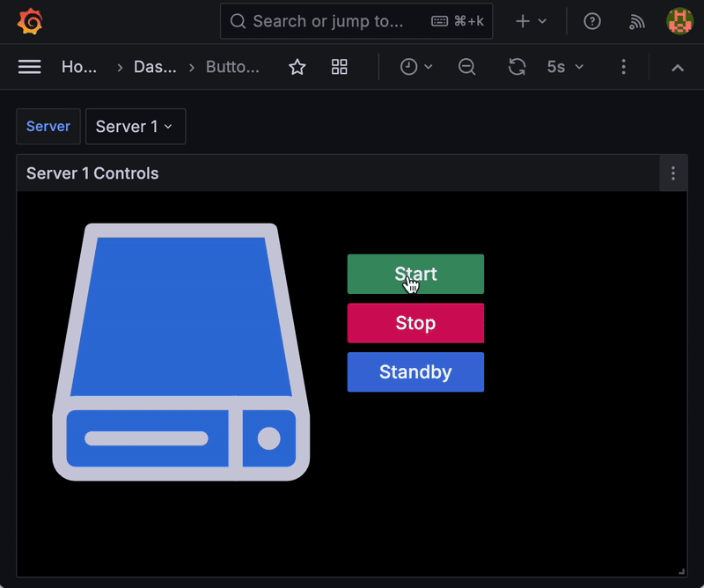Focus the Search or jump to field
The height and width of the screenshot is (588, 704).
click(x=356, y=21)
